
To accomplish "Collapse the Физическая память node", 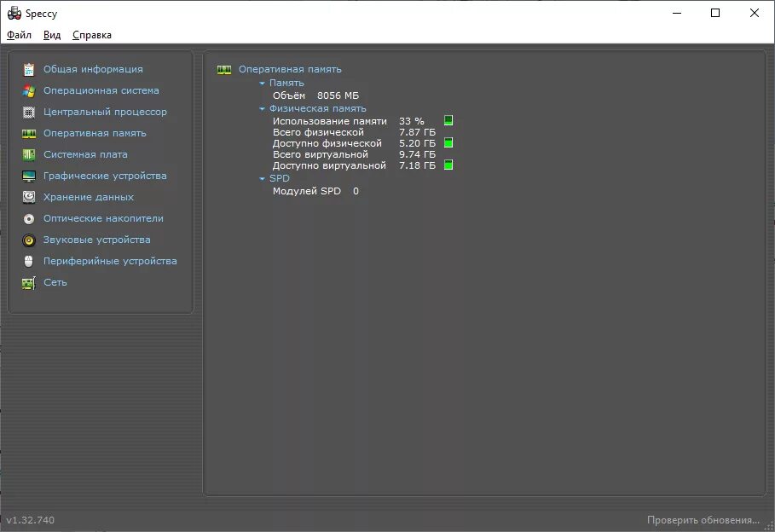I will click(262, 109).
